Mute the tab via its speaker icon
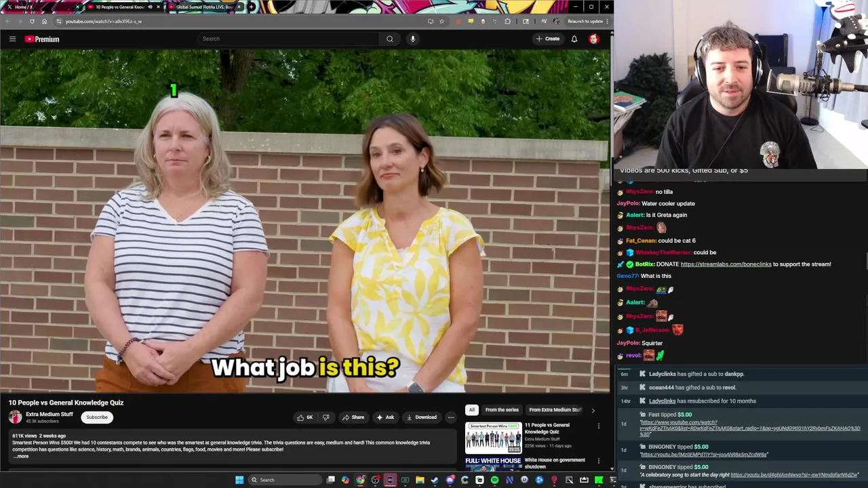The height and width of the screenshot is (488, 868). 150,7
